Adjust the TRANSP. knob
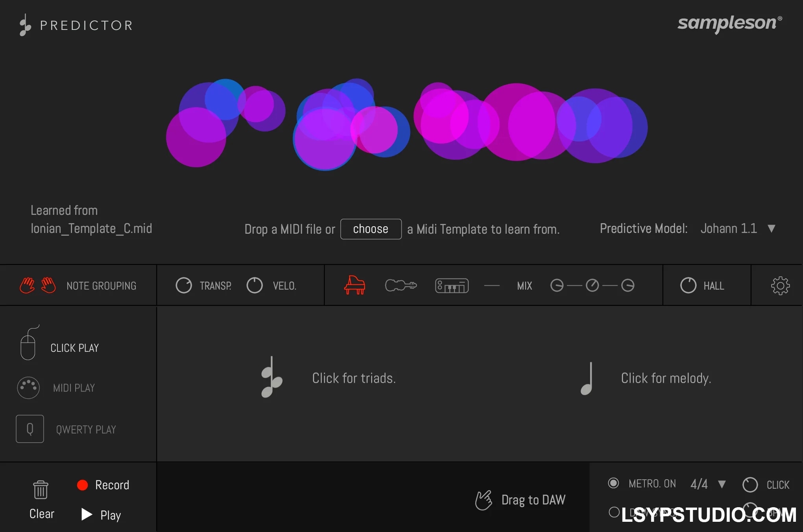This screenshot has height=532, width=803. coord(184,285)
